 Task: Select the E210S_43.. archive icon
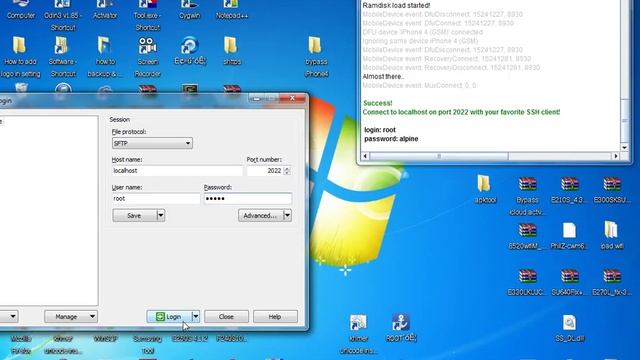tap(569, 190)
